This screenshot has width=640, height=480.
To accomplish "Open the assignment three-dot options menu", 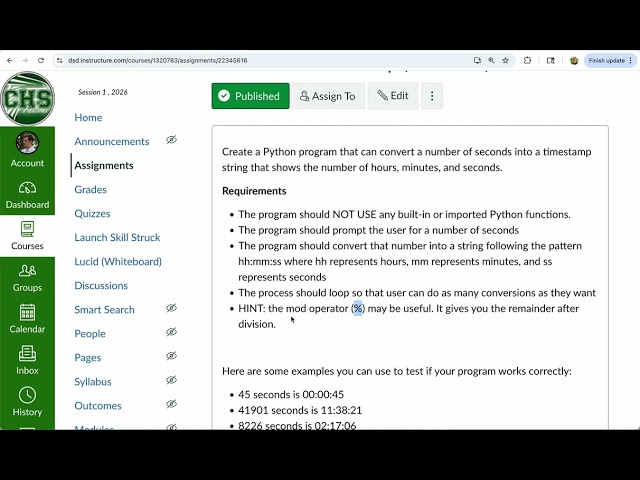I will click(x=432, y=96).
